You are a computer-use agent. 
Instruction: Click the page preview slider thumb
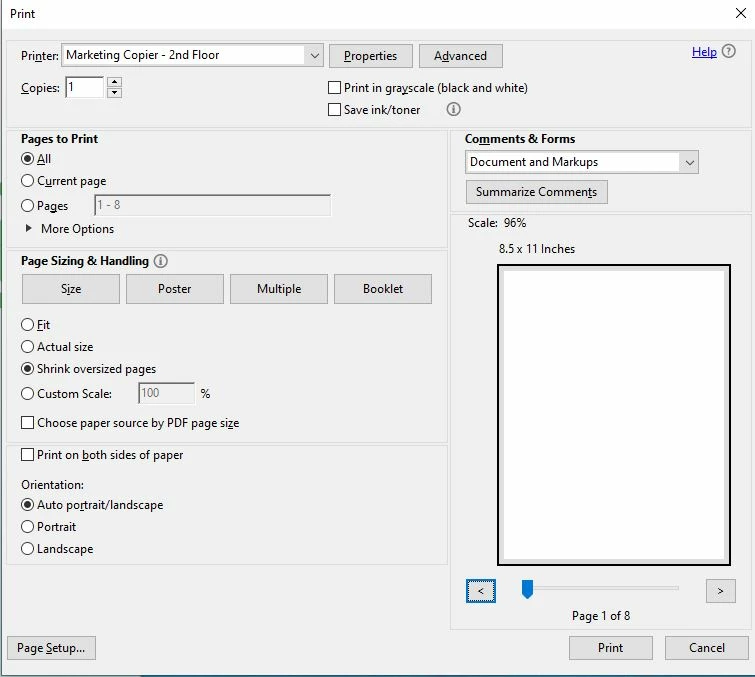[527, 589]
